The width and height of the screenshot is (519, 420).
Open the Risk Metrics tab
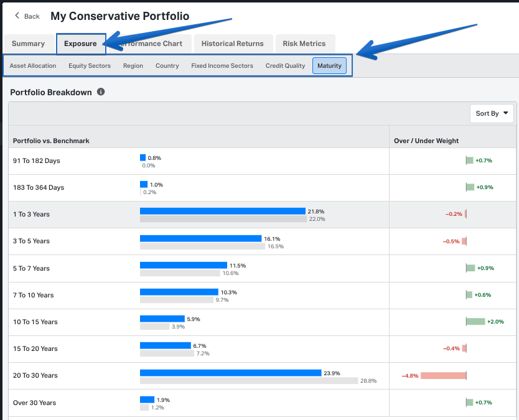pos(304,44)
